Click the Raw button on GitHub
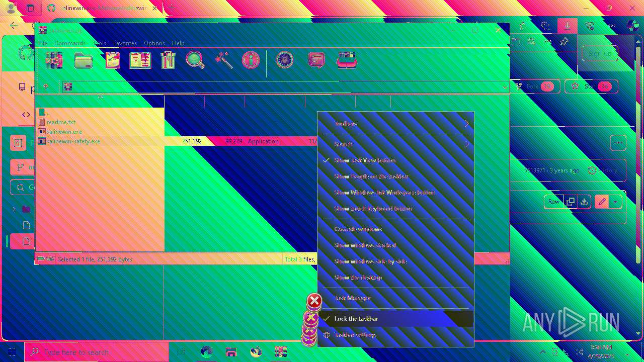The image size is (644, 362). pos(553,202)
